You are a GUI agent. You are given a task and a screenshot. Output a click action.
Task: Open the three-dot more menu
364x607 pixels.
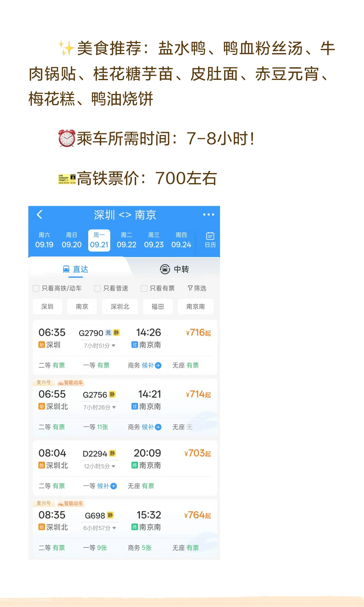click(209, 214)
